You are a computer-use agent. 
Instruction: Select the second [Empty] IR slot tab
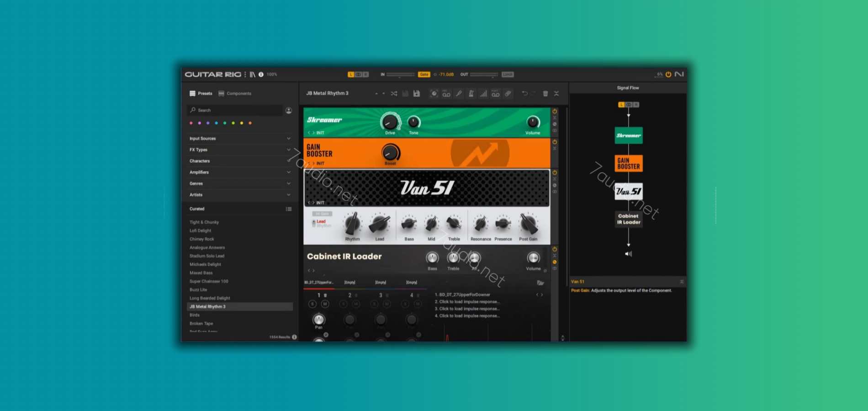(381, 283)
